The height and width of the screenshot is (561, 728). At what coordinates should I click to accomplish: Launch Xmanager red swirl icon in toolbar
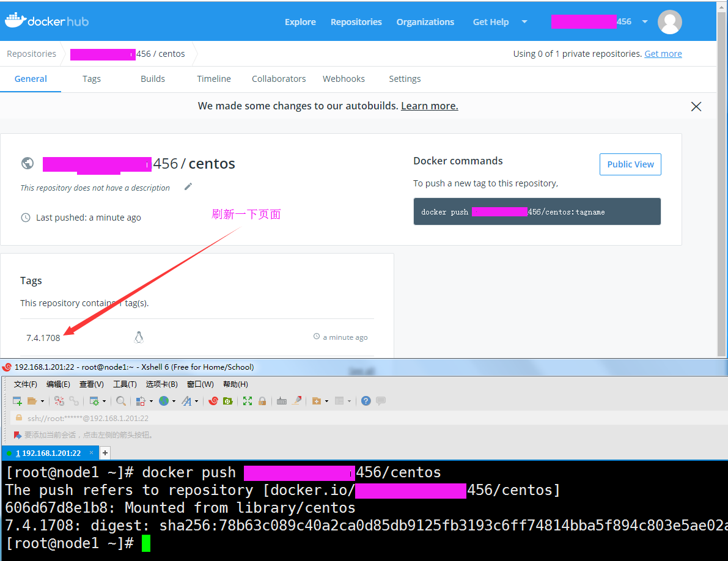click(213, 401)
